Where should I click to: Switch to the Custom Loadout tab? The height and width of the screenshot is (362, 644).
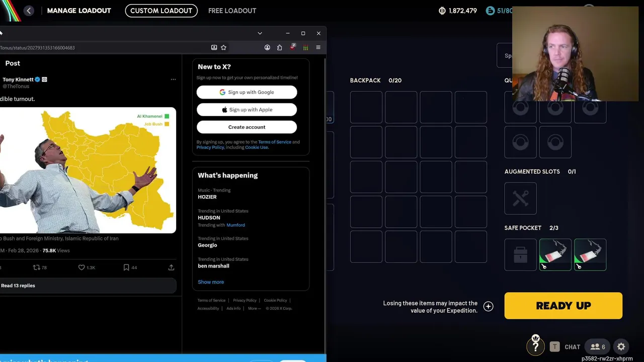pos(161,11)
